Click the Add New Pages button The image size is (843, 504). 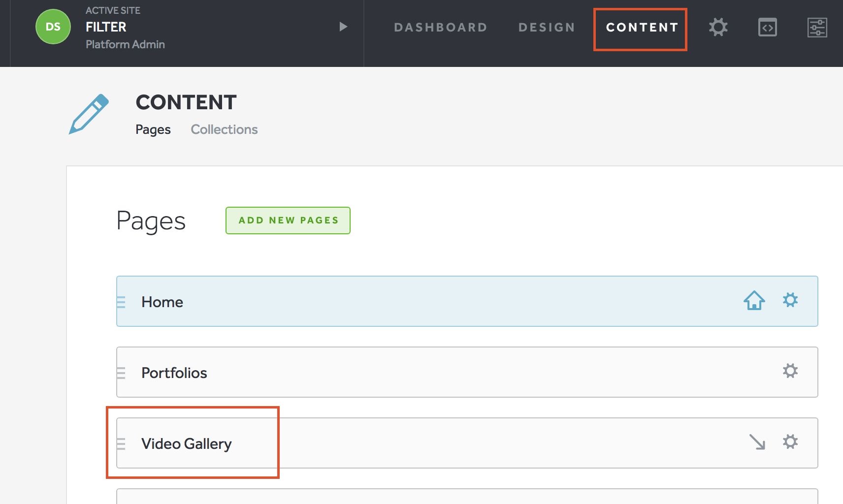coord(288,220)
